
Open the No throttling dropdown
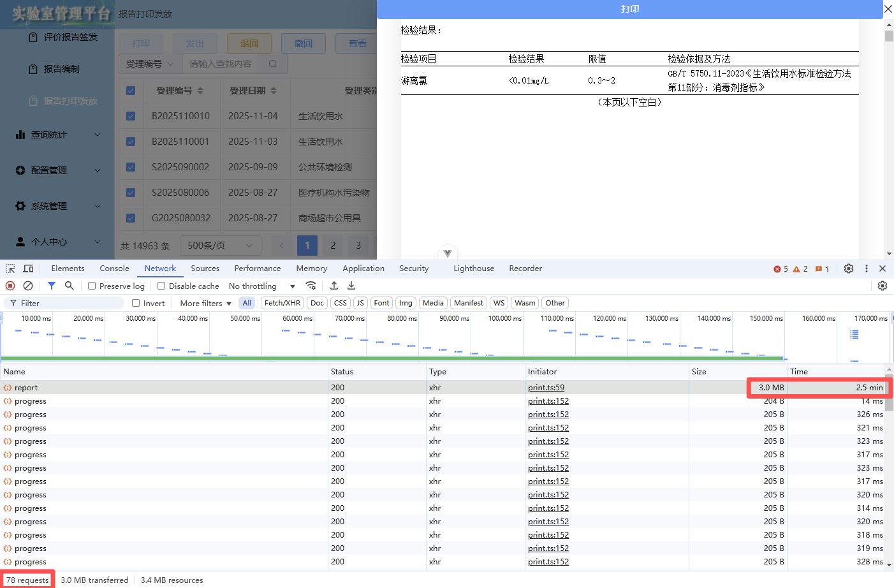pos(261,286)
